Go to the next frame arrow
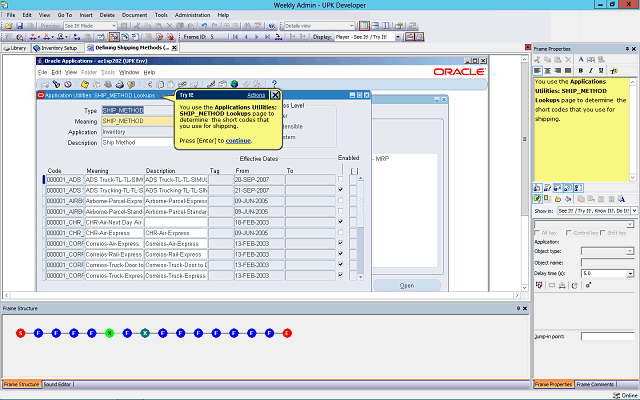This screenshot has height=400, width=640. tap(256, 37)
